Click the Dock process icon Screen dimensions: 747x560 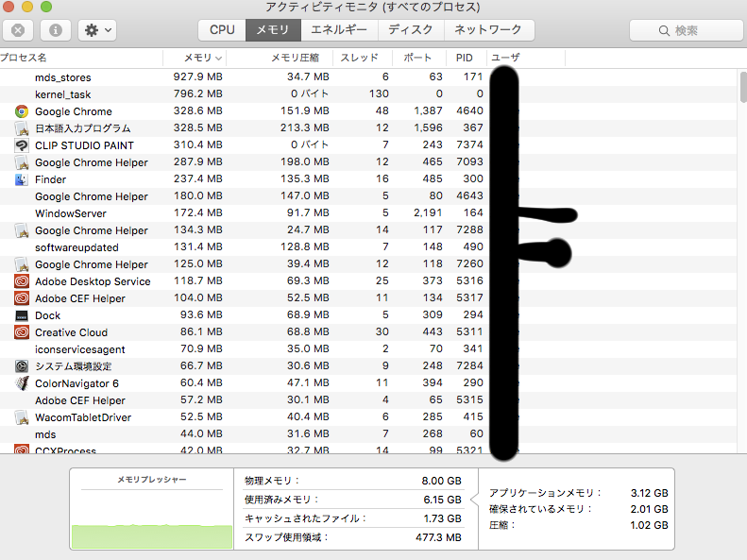(22, 315)
